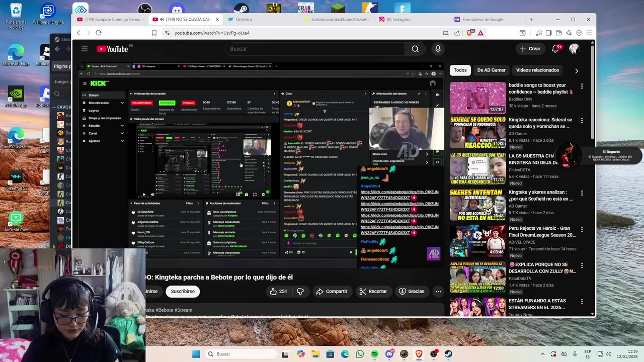The width and height of the screenshot is (644, 362).
Task: Click the YouTube search magnifier button
Action: click(x=415, y=49)
